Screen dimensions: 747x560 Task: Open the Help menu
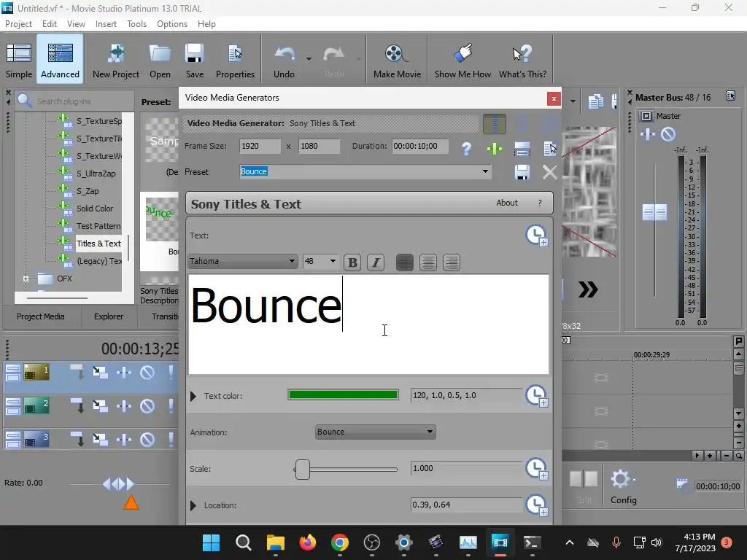[206, 24]
